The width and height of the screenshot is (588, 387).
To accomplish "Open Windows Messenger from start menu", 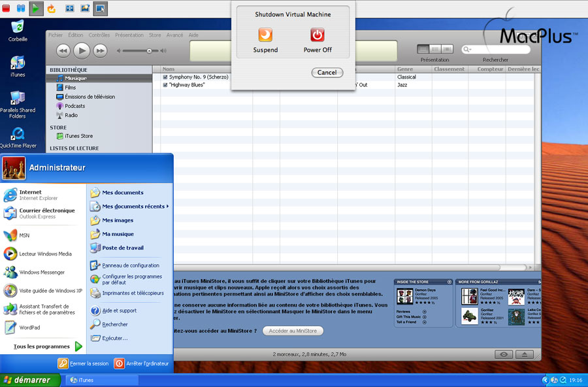I will [x=34, y=272].
